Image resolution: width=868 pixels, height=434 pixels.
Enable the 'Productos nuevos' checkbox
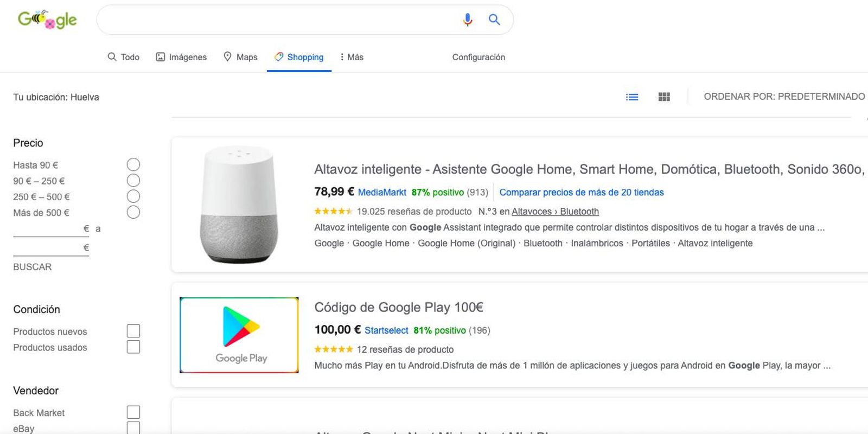coord(133,330)
